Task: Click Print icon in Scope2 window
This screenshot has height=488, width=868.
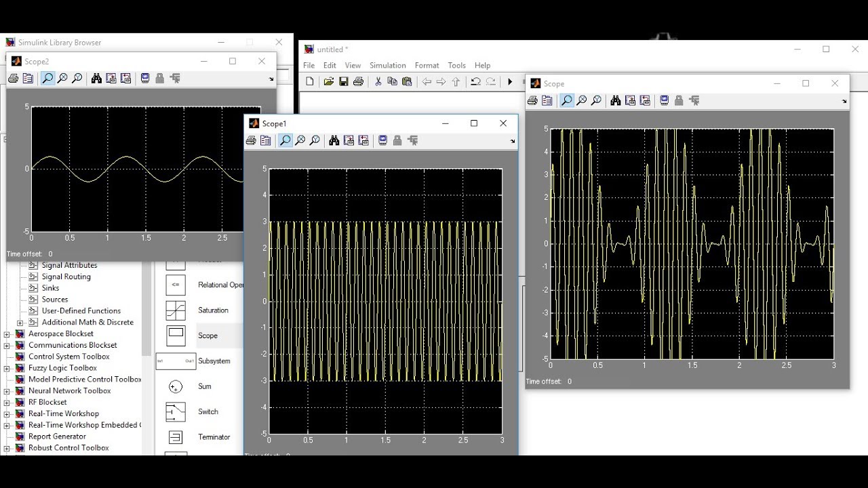Action: pos(13,79)
